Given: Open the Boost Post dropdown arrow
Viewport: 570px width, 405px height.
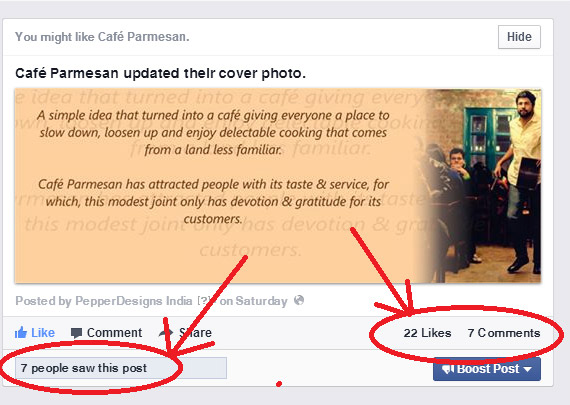Looking at the screenshot, I should pyautogui.click(x=528, y=369).
